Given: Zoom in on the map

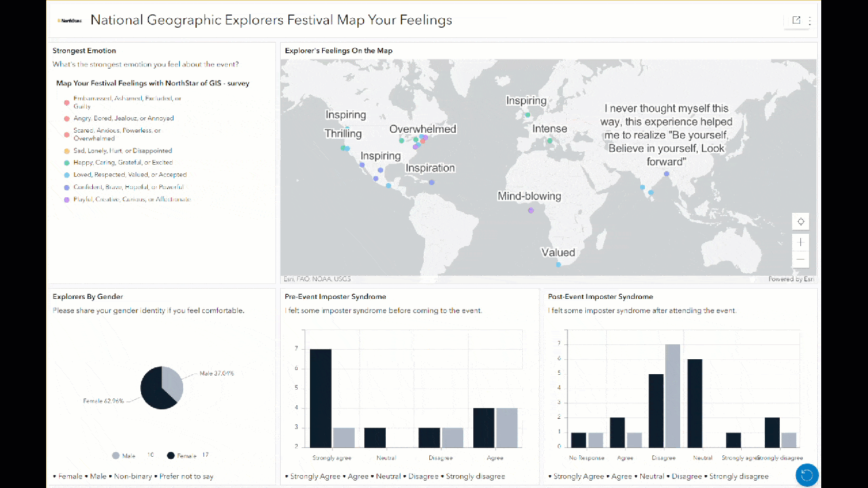Looking at the screenshot, I should 801,241.
